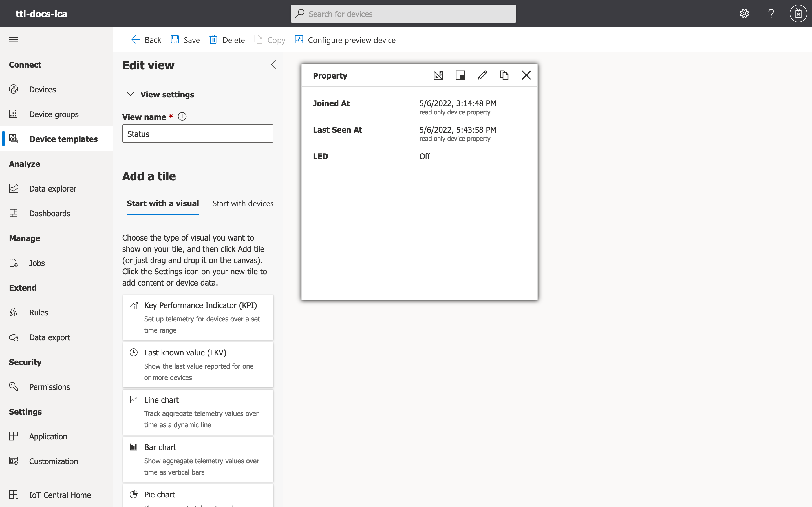Click the tile size icon on Property tile
The height and width of the screenshot is (507, 812).
coord(460,75)
